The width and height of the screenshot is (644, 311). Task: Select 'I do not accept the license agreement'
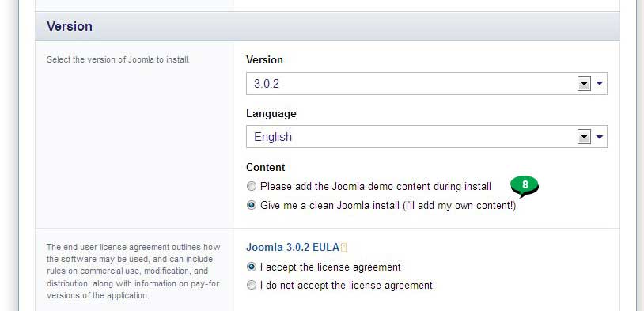[x=252, y=285]
